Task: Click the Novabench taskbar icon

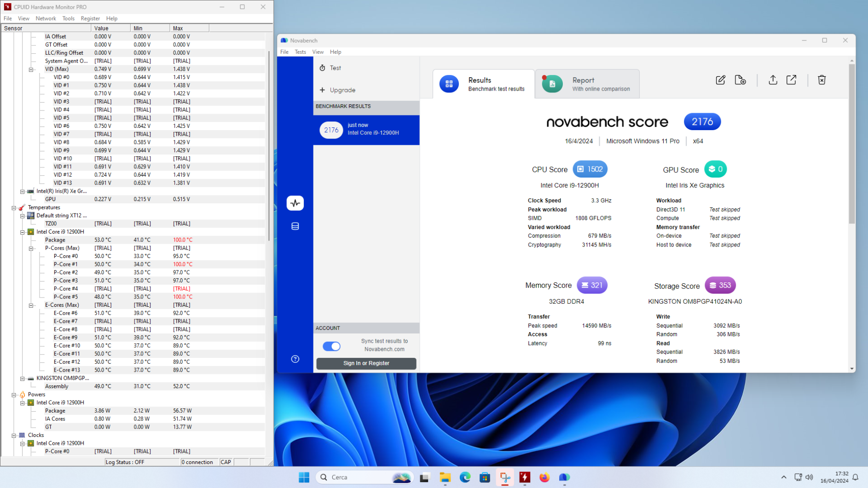Action: 564,477
